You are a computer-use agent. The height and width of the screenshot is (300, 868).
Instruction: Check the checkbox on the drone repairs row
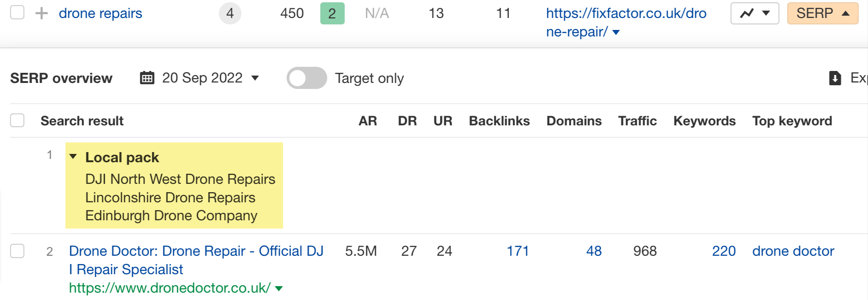pos(17,13)
